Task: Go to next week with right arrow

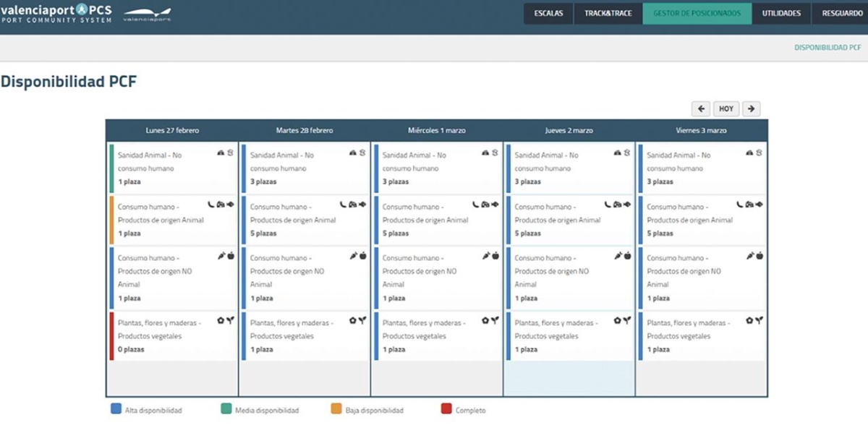Action: point(752,108)
